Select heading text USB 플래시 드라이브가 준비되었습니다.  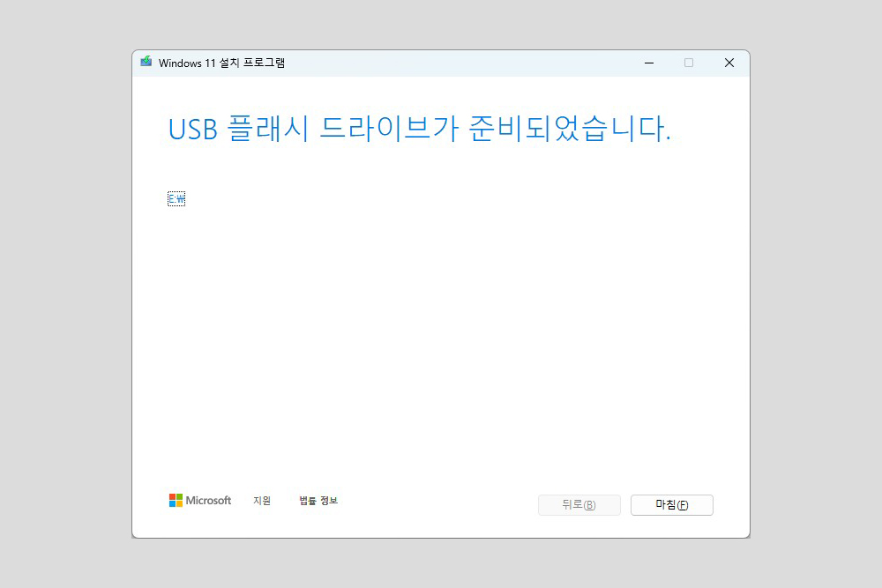pos(420,129)
